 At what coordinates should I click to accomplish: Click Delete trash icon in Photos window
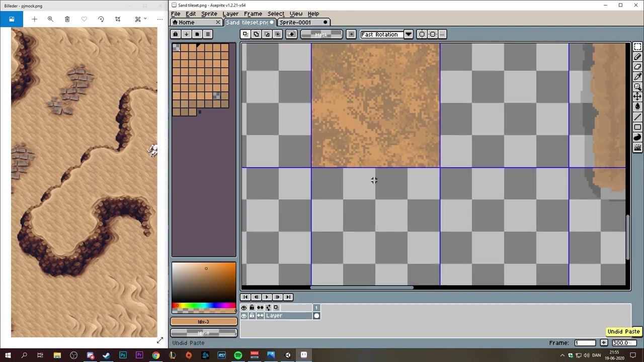click(67, 19)
